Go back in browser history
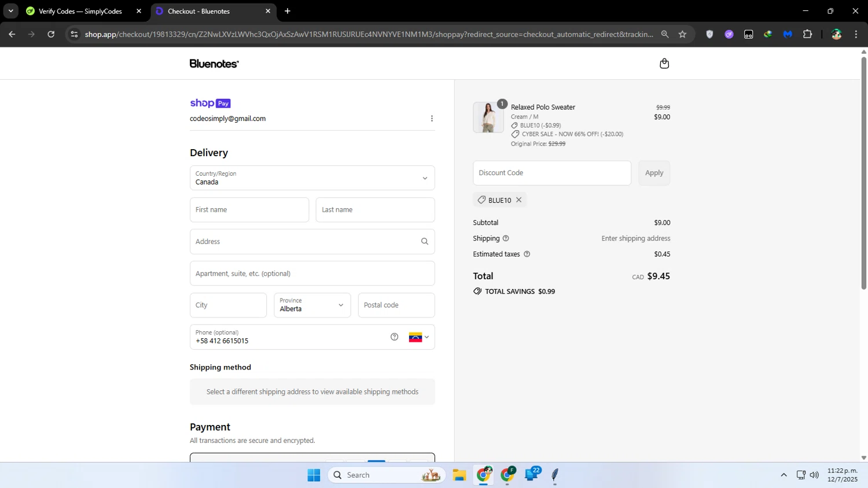This screenshot has width=868, height=488. coord(12,34)
